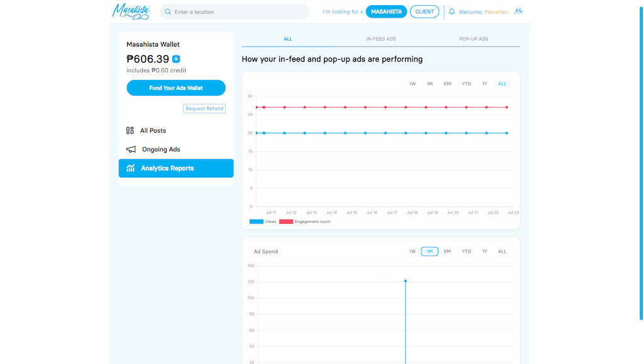Click the Enter a location search field
This screenshot has width=644, height=364.
pos(239,12)
